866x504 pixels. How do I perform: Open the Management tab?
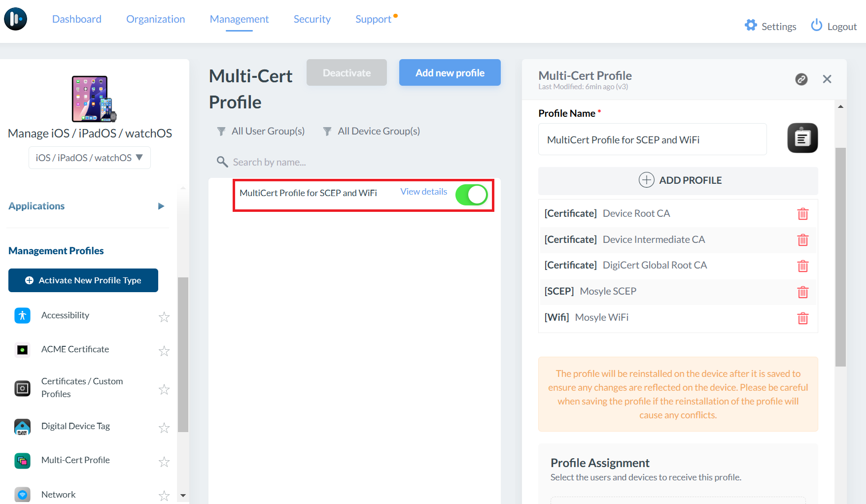point(239,19)
